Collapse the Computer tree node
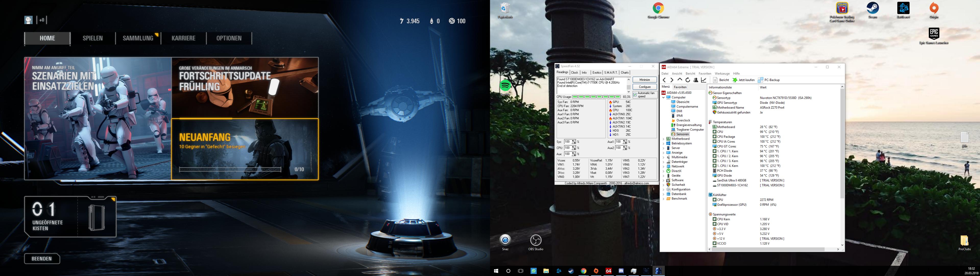The height and width of the screenshot is (276, 980). 664,97
